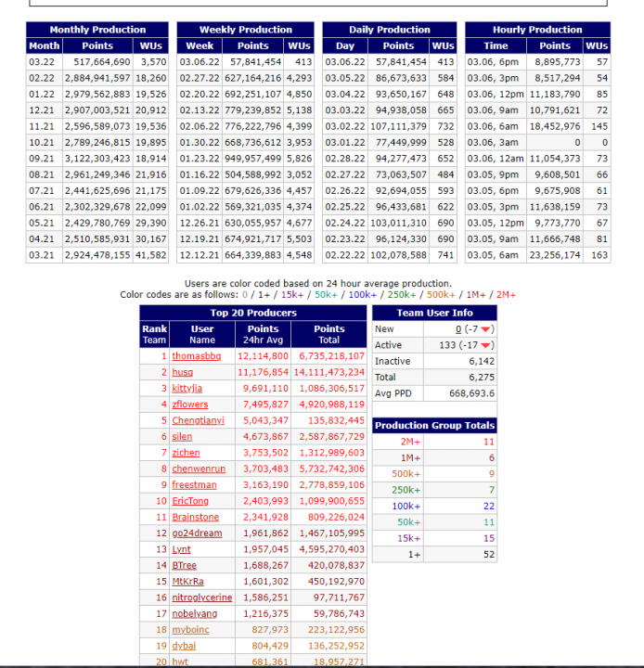
Task: Open Chengtianyi user link
Action: pyautogui.click(x=199, y=420)
